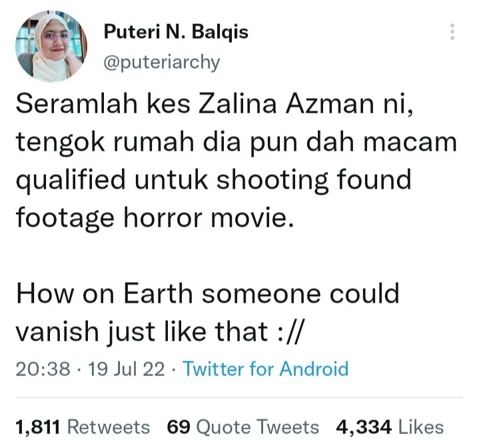
Task: View the 4,334 Likes list
Action: 390,427
